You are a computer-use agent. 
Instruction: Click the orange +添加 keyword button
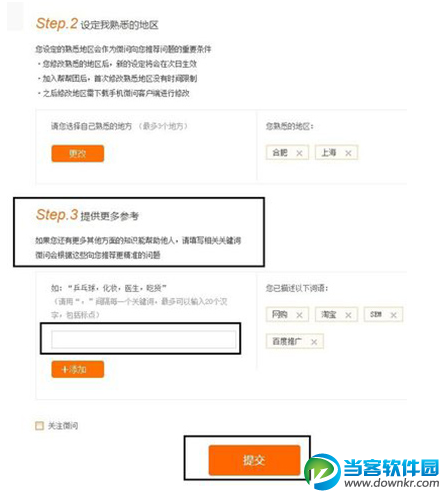click(x=78, y=369)
